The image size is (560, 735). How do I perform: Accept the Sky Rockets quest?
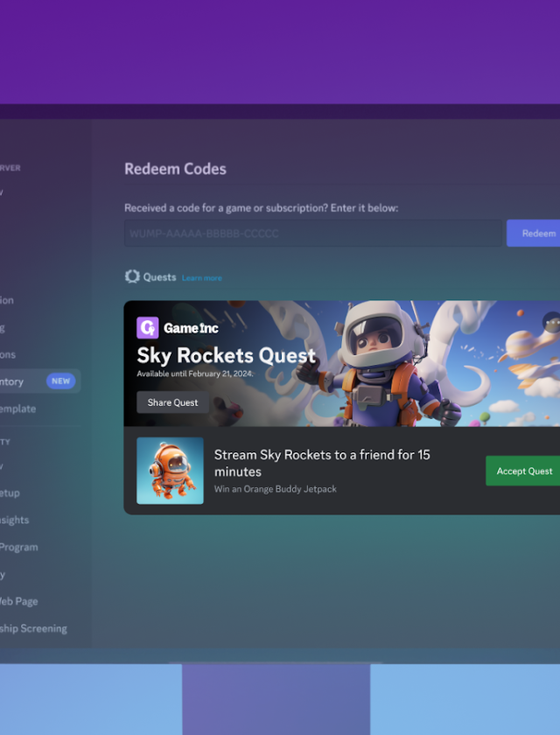[x=523, y=471]
